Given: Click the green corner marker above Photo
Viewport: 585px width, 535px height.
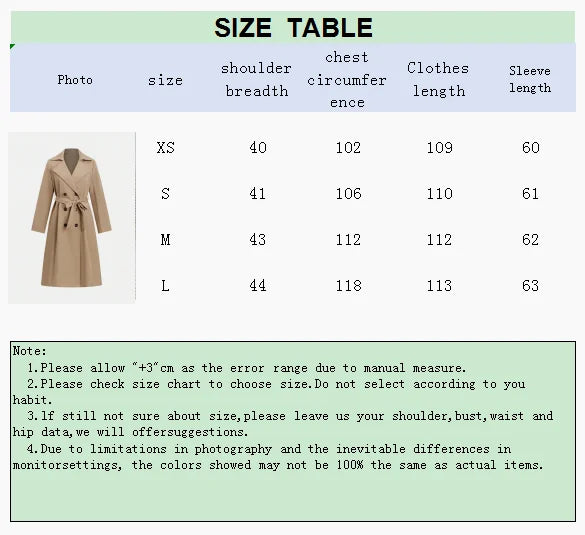Looking at the screenshot, I should coord(12,46).
